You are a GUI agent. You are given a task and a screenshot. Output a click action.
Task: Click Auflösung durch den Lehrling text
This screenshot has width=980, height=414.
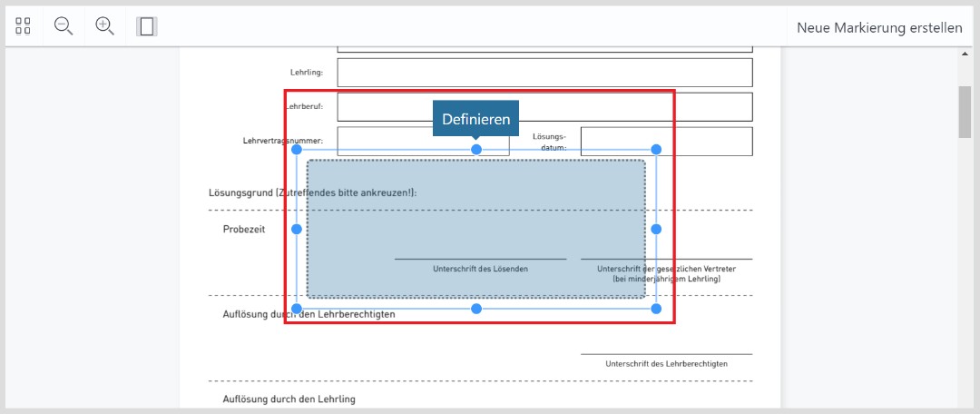coord(289,399)
